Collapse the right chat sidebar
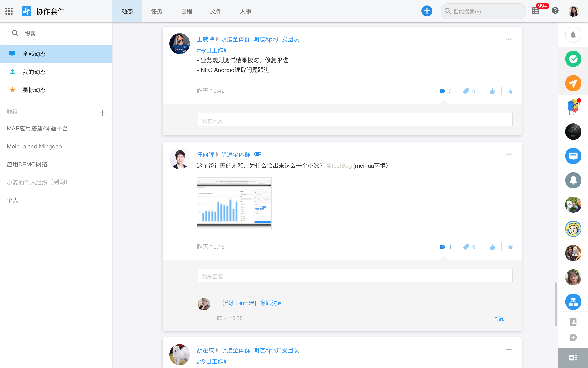 [x=573, y=358]
